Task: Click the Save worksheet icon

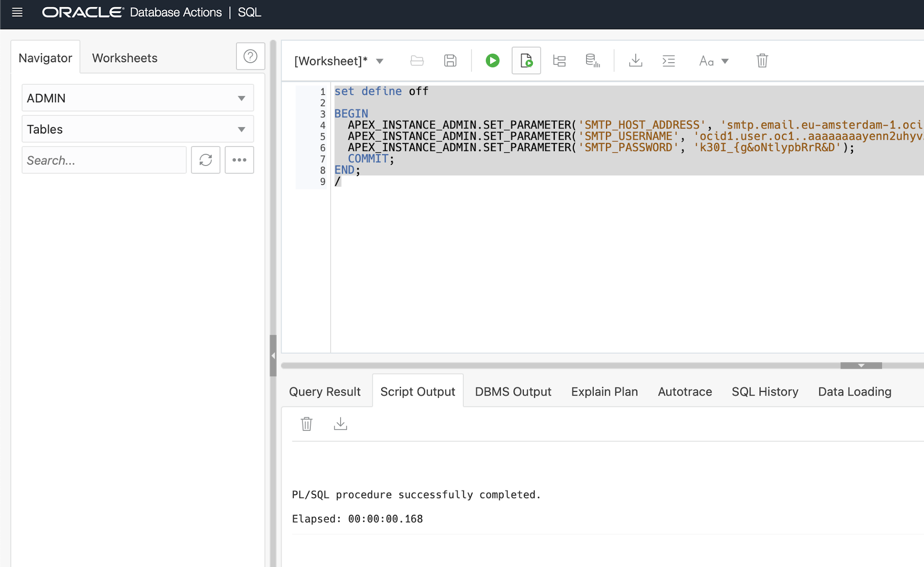Action: (450, 60)
